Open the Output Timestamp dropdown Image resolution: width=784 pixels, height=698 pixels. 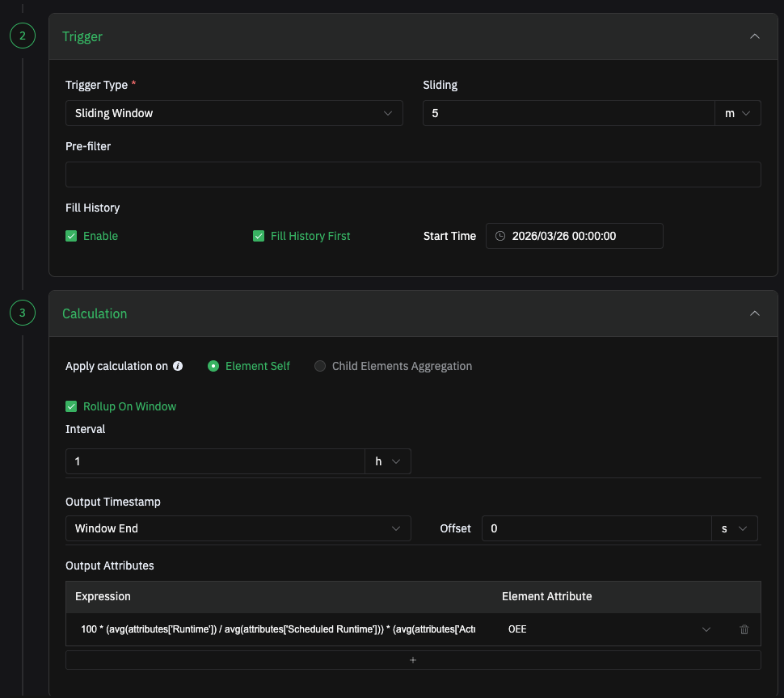point(238,528)
